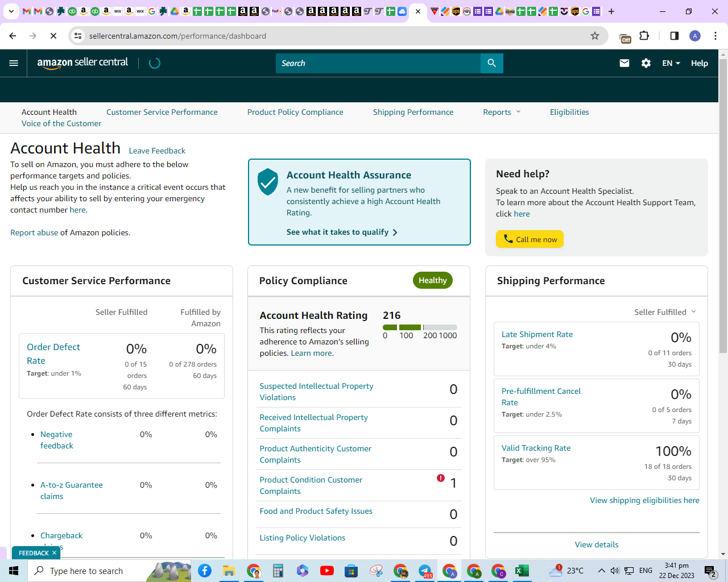Open Suspected Intellectual Property Violations
The image size is (728, 582).
(316, 392)
